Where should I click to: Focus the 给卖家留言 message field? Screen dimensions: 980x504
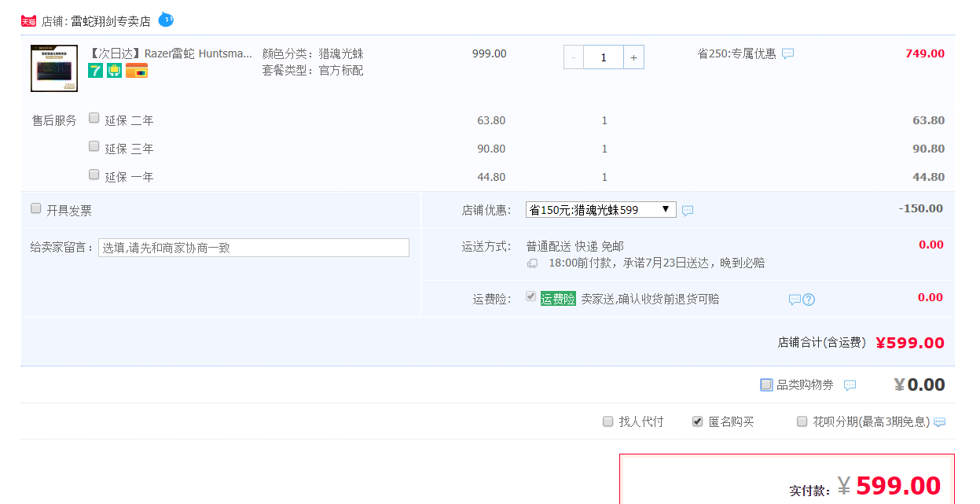click(x=254, y=248)
